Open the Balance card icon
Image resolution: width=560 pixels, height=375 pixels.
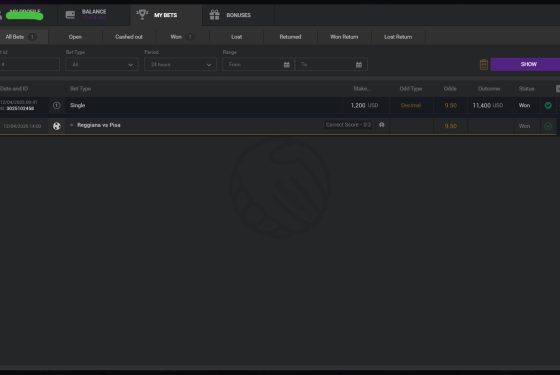(x=70, y=15)
